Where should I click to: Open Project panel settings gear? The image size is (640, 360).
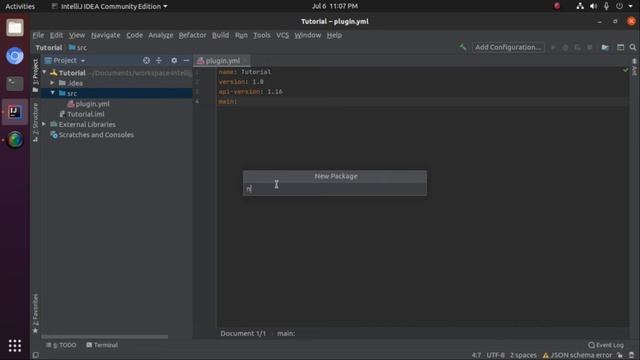[174, 60]
